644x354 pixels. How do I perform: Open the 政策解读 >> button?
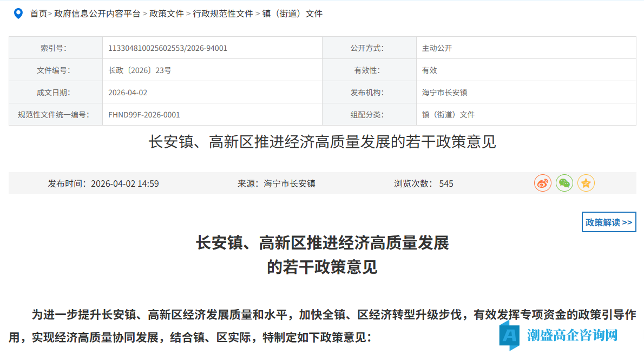pyautogui.click(x=609, y=222)
